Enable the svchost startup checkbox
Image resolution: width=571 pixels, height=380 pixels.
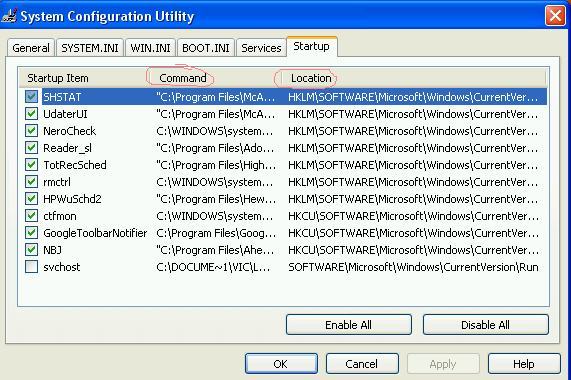tap(31, 266)
